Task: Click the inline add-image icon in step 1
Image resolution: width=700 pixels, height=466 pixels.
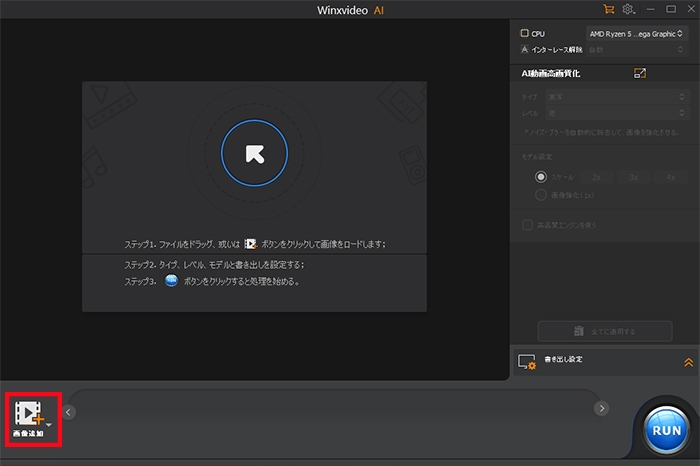Action: coord(250,244)
